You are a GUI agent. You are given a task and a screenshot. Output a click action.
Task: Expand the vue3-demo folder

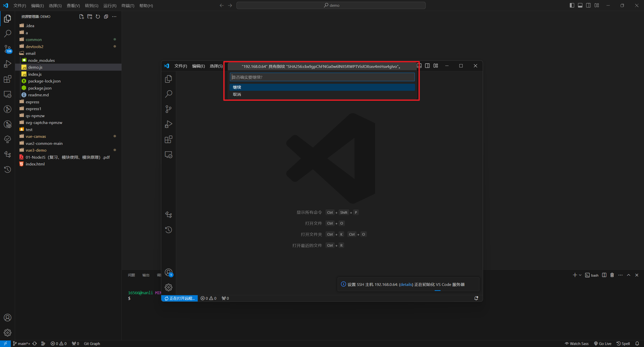tap(68, 150)
